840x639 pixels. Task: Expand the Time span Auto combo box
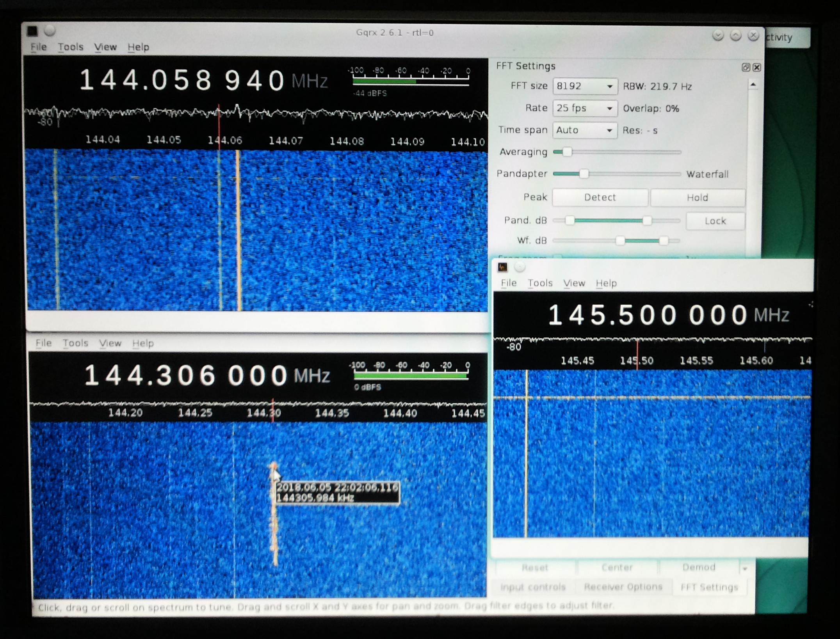585,130
